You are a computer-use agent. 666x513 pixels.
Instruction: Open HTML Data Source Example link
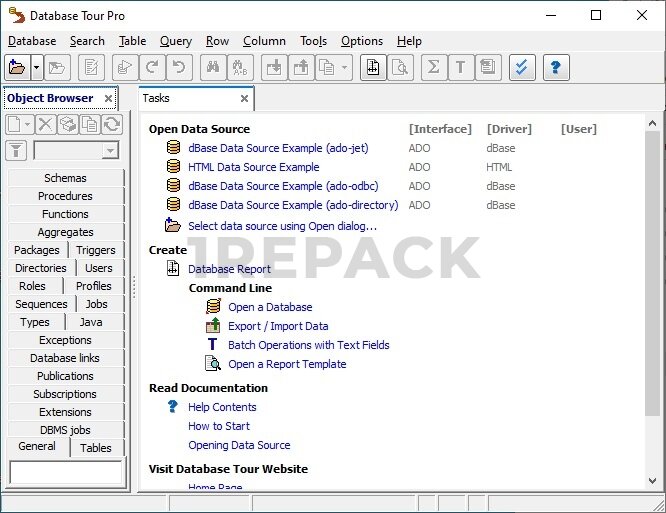253,167
